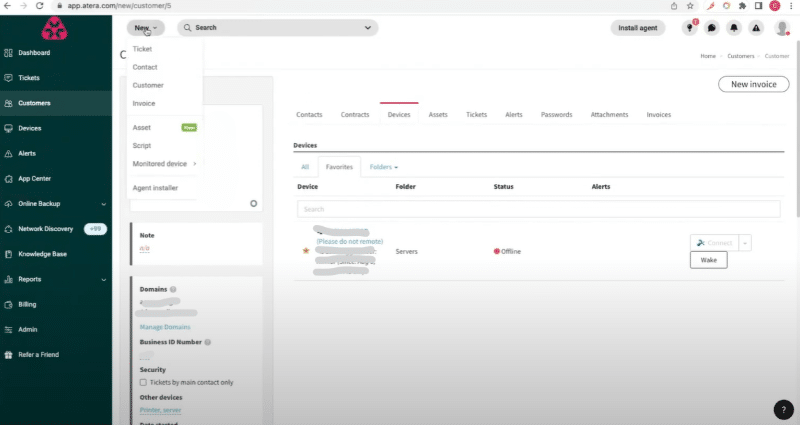Toggle Tickets by main contact only checkbox
The image size is (800, 425).
tap(143, 382)
